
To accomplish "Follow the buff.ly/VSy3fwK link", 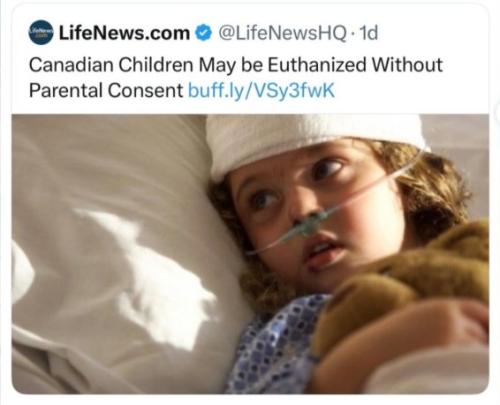I will 261,91.
